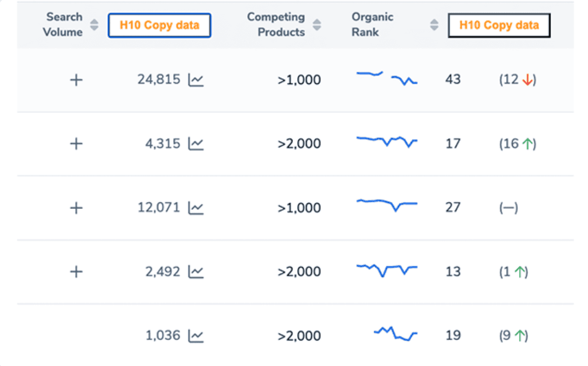The image size is (588, 366).
Task: Sort by Search Volume using its sort arrows
Action: [x=94, y=25]
